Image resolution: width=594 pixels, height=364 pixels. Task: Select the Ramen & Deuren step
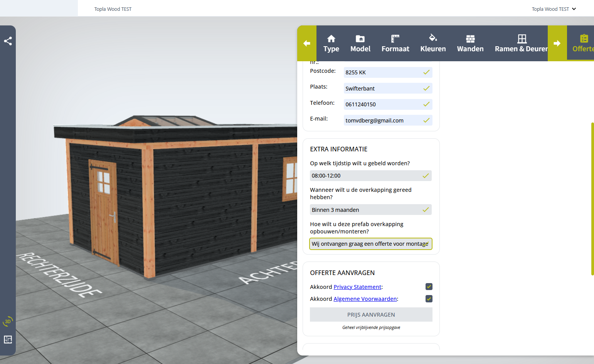521,43
